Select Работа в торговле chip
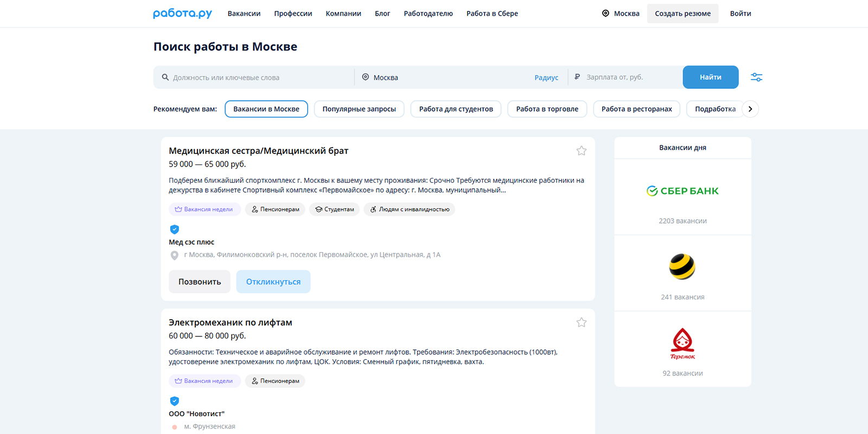 click(x=547, y=109)
